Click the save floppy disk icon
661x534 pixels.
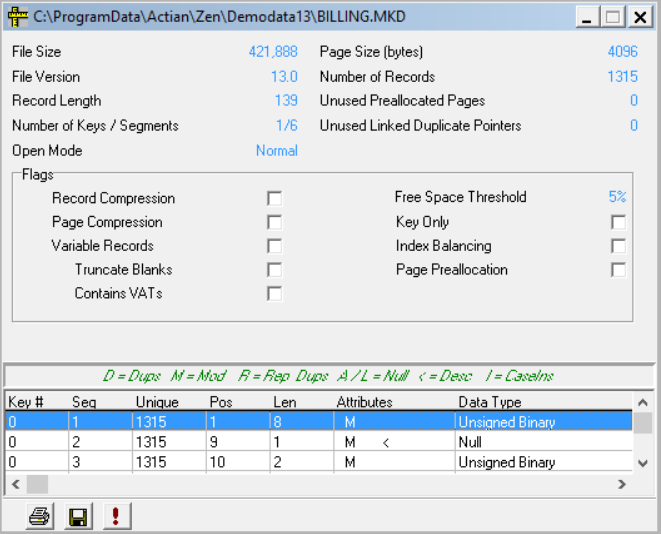pyautogui.click(x=78, y=516)
